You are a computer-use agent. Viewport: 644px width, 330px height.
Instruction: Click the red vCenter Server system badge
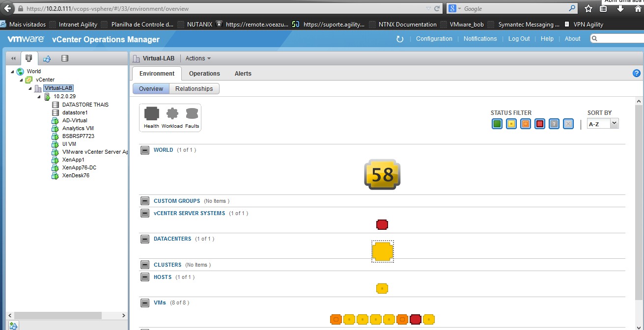(x=382, y=225)
